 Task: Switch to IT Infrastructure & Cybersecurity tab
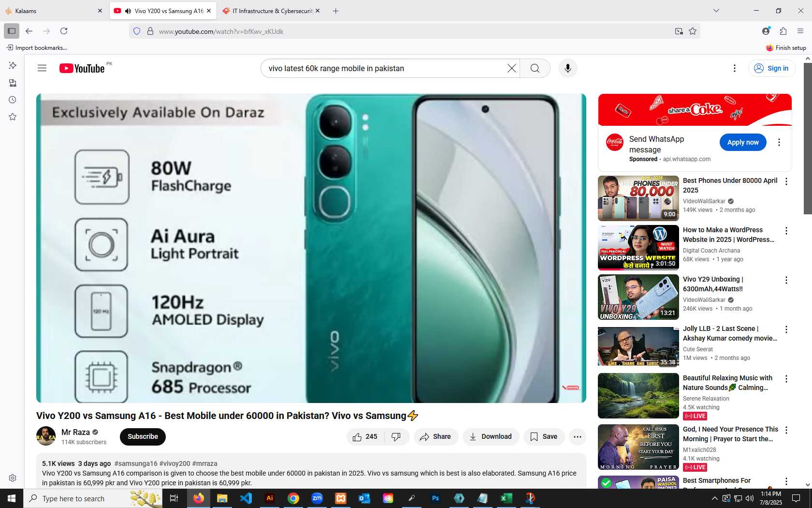tap(272, 11)
